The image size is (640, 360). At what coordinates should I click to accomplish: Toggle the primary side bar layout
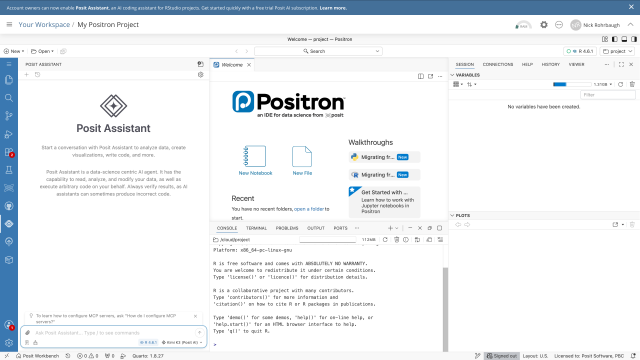click(x=615, y=39)
